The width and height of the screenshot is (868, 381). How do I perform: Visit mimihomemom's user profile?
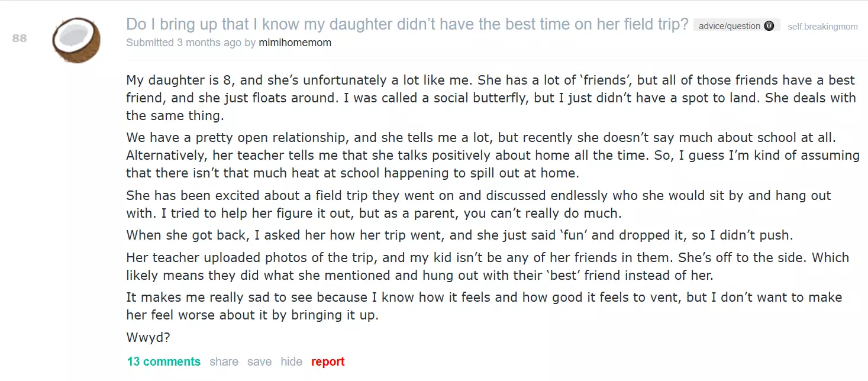tap(295, 43)
